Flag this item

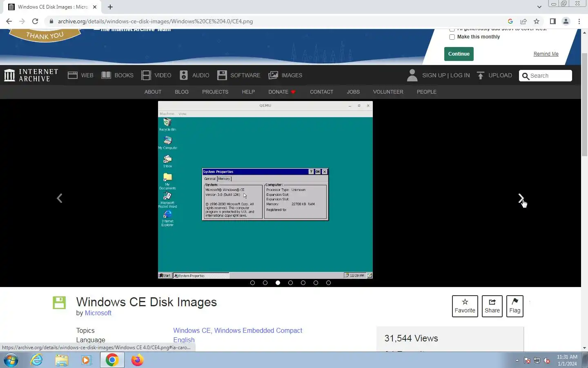tap(515, 306)
